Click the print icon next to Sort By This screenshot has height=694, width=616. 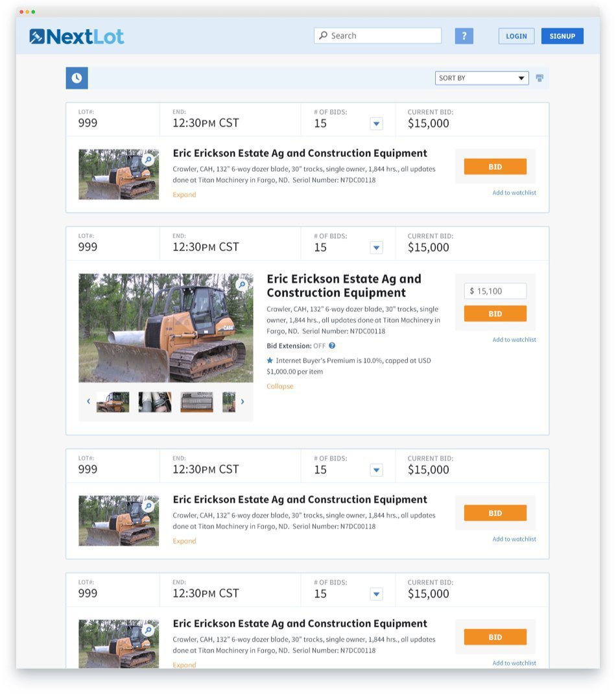coord(539,78)
